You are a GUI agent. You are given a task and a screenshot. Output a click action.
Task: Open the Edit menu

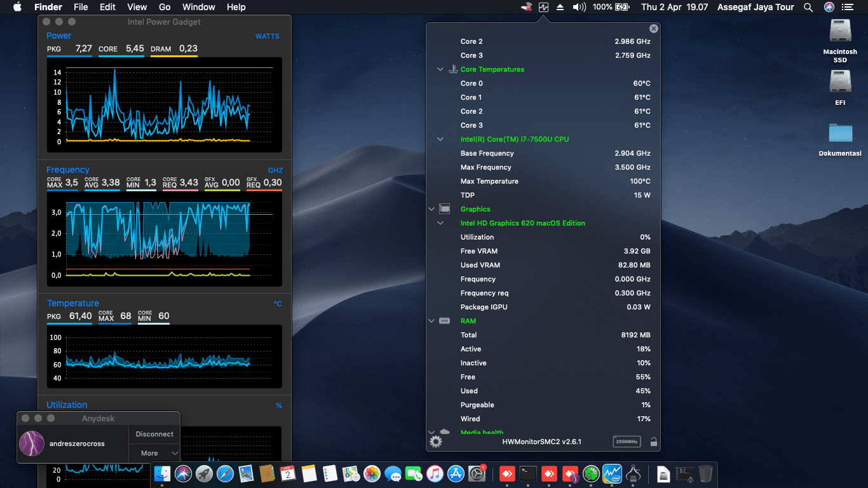coord(107,7)
